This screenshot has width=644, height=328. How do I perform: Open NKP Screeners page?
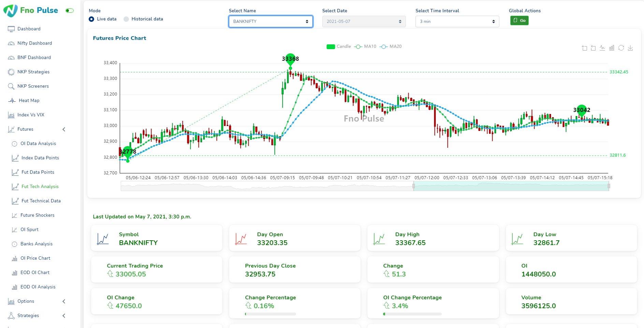33,86
